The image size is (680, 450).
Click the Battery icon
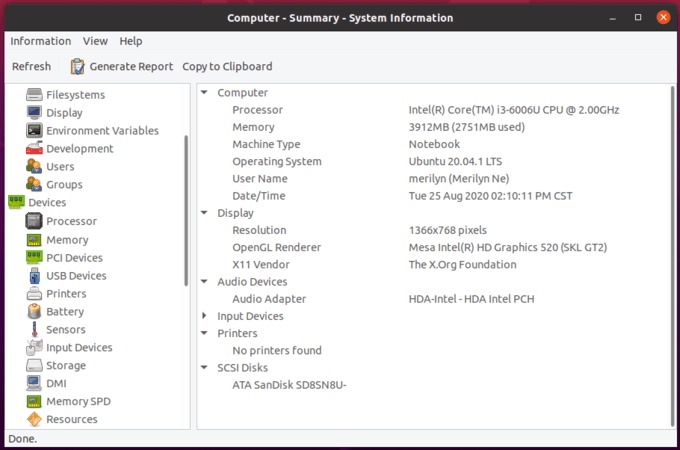[34, 311]
